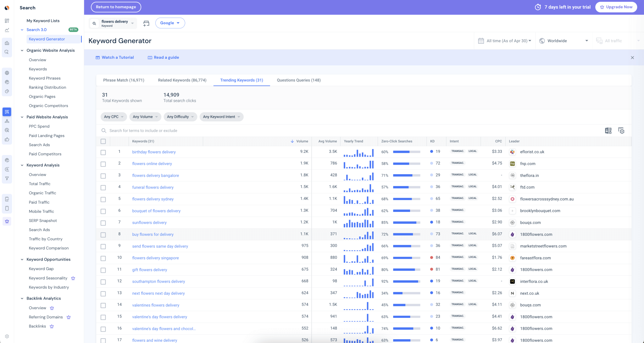Click the Return to homepage button

coord(116,7)
